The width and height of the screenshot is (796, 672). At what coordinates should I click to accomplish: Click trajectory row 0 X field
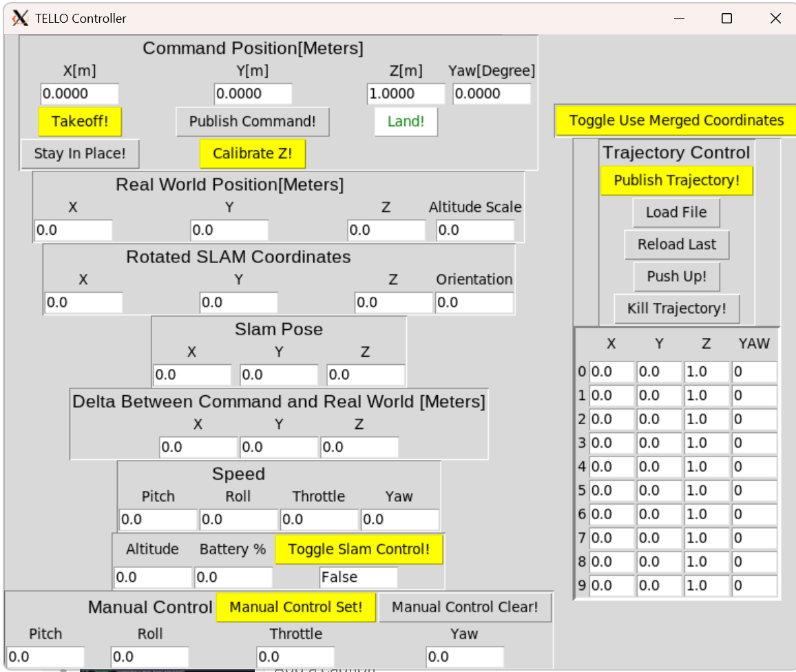tap(611, 372)
